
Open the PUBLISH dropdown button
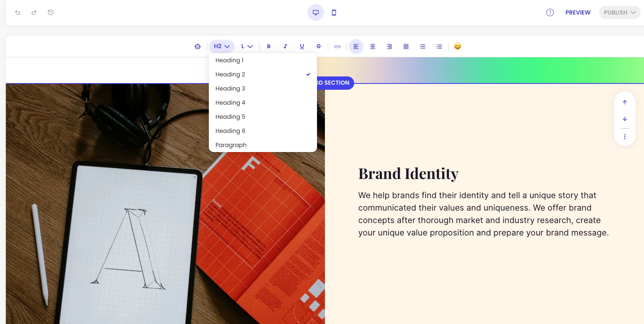pos(620,12)
